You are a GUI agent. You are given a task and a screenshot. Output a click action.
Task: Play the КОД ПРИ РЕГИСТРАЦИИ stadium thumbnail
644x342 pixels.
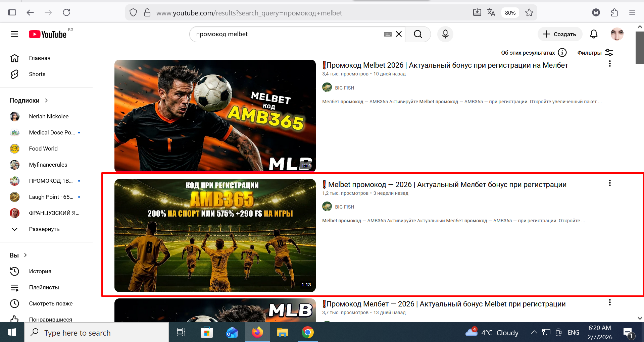click(215, 235)
